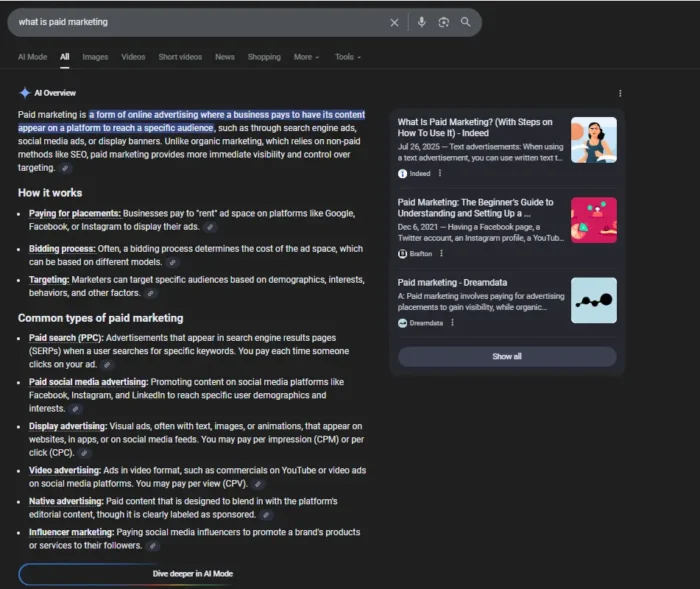Open AI Overview three-dot options menu
700x589 pixels.
[x=620, y=93]
